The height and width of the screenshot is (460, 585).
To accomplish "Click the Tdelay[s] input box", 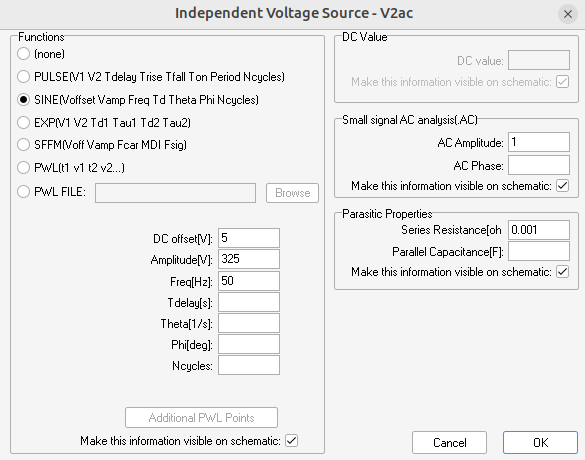I will coord(249,302).
